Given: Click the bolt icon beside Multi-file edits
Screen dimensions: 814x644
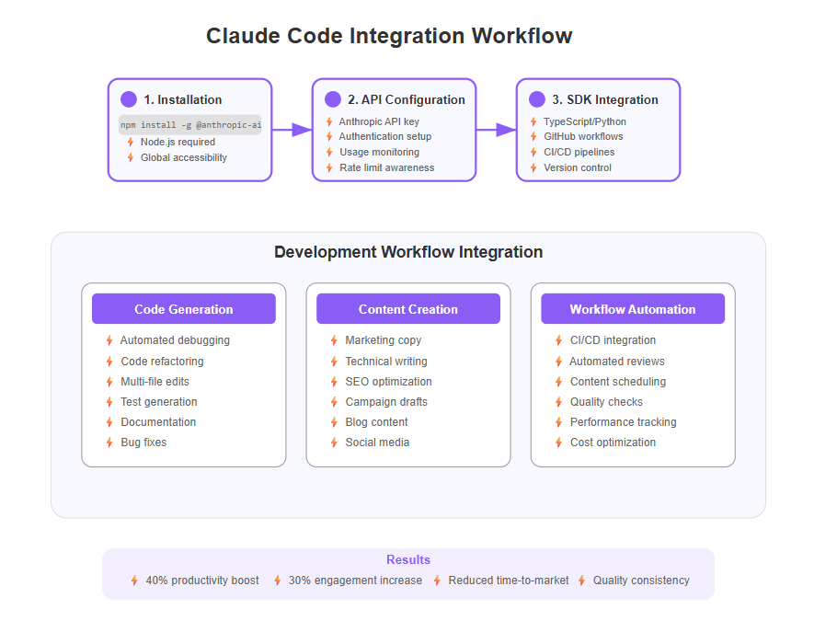Looking at the screenshot, I should (109, 382).
